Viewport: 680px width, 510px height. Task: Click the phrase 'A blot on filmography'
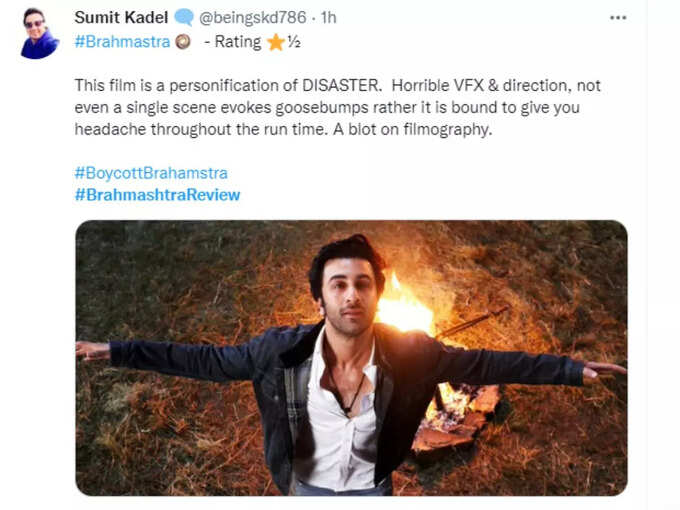pyautogui.click(x=413, y=129)
